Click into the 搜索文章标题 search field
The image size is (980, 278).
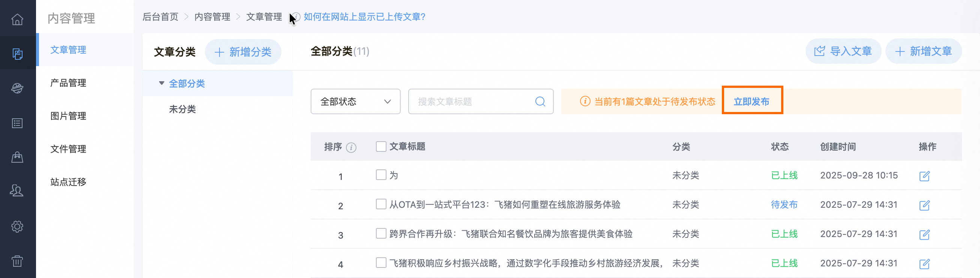coord(472,102)
